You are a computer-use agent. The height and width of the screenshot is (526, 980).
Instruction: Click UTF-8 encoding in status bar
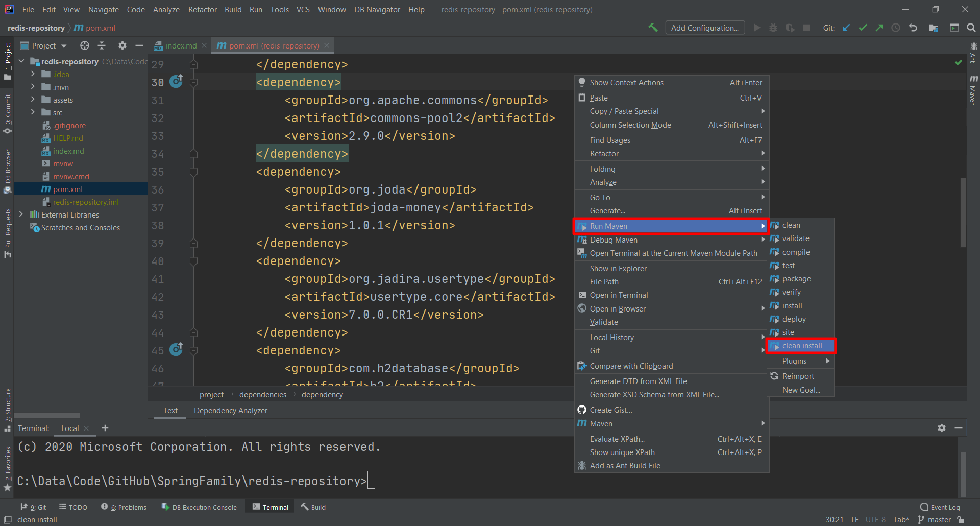[875, 519]
